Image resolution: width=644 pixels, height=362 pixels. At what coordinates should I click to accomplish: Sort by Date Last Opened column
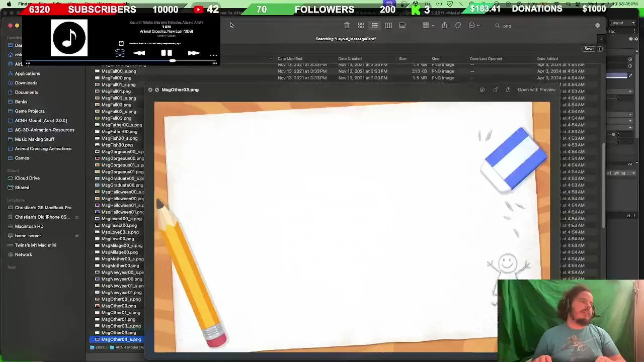[x=486, y=59]
